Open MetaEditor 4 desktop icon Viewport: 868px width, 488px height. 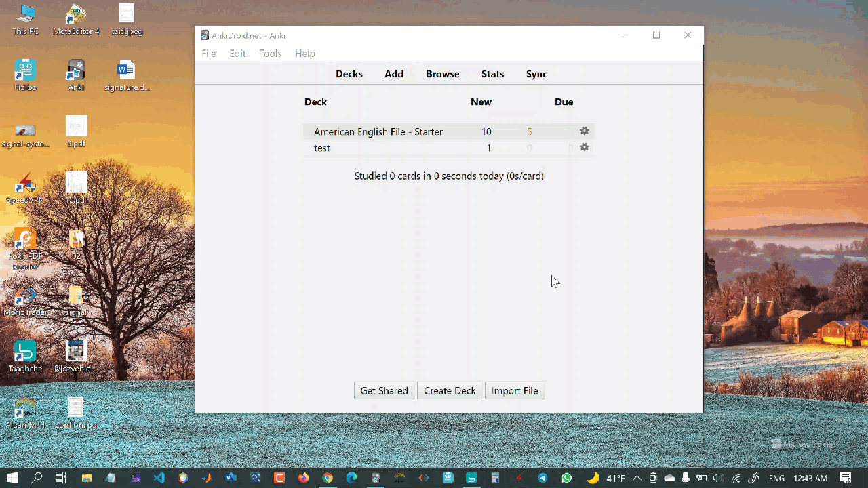click(x=76, y=18)
